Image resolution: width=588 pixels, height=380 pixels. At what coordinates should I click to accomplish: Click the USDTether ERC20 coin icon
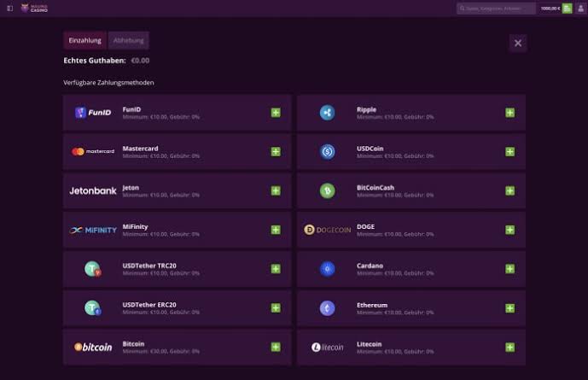pos(93,308)
